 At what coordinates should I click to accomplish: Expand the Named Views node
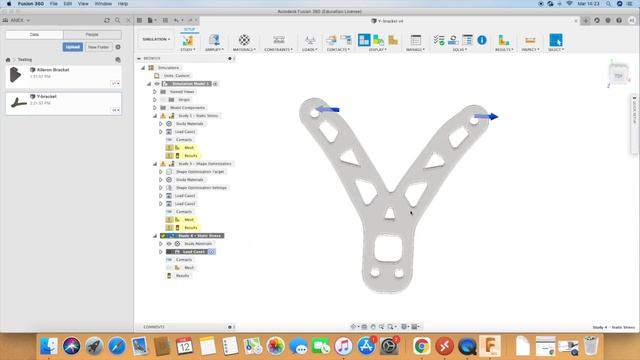(x=155, y=92)
